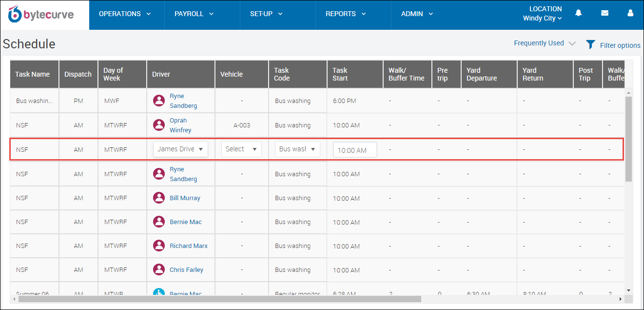The image size is (644, 310).
Task: Open the user profile icon
Action: tap(630, 13)
